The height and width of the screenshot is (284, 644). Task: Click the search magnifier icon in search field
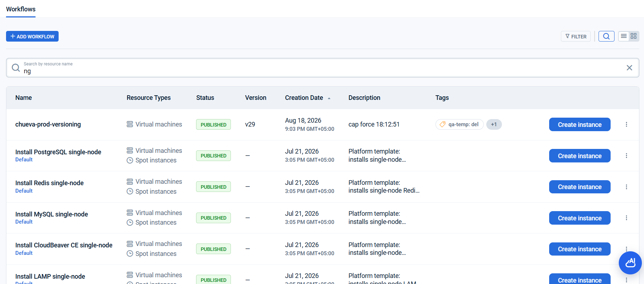16,68
